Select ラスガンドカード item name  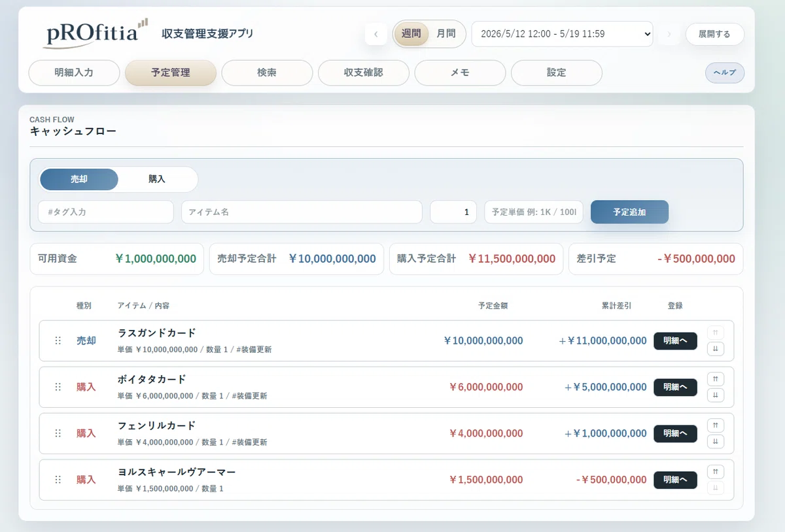157,333
